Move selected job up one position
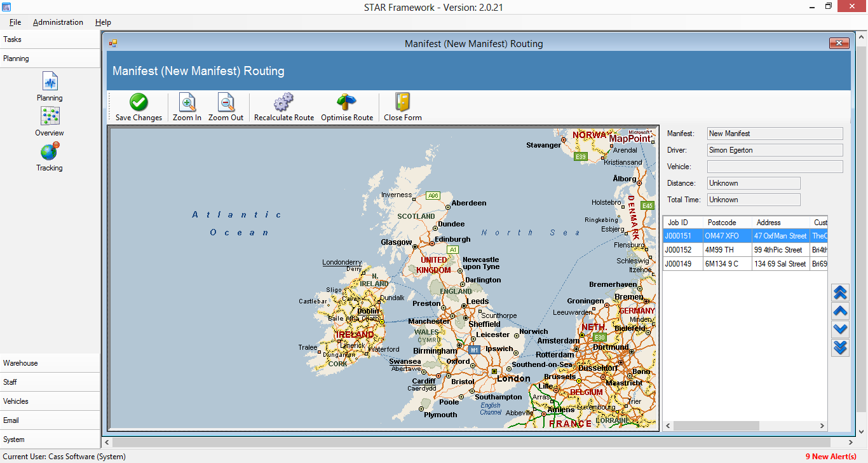This screenshot has height=463, width=868. [840, 311]
